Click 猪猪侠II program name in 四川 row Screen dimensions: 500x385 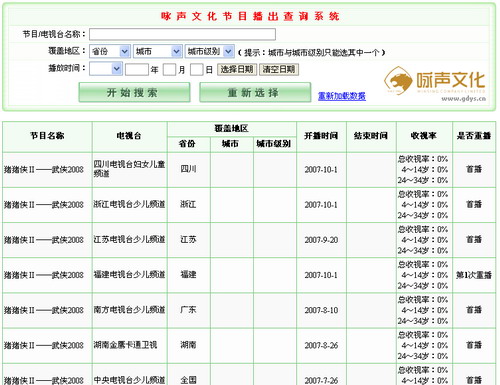[44, 170]
